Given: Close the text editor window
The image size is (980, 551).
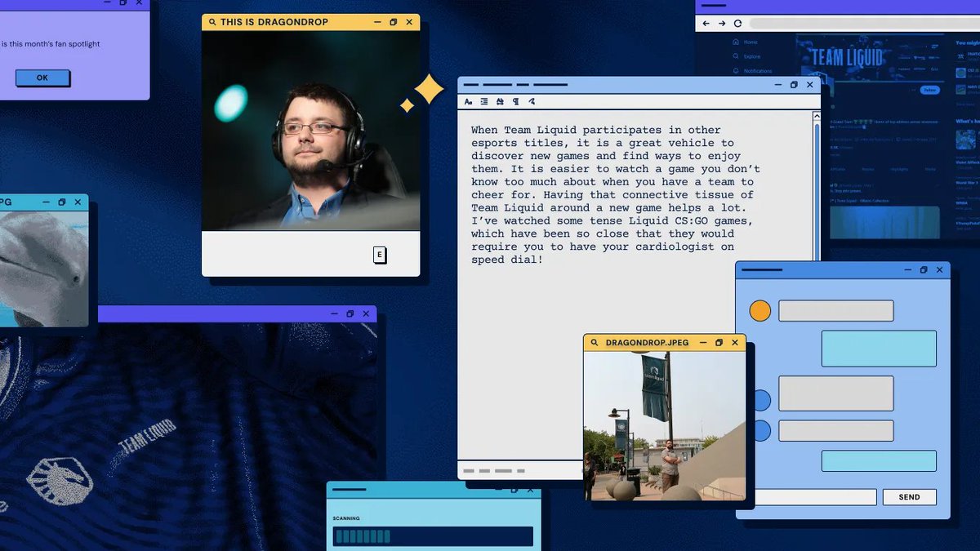Looking at the screenshot, I should tap(809, 84).
